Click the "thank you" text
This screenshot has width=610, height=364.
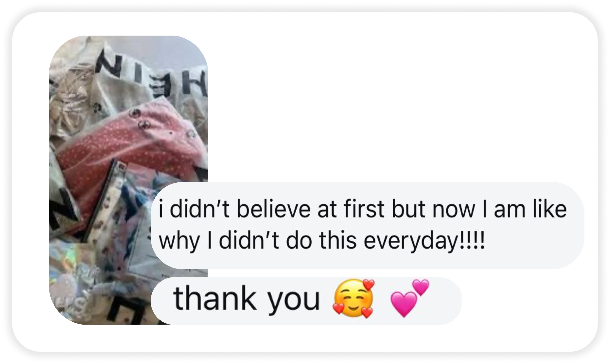click(247, 299)
